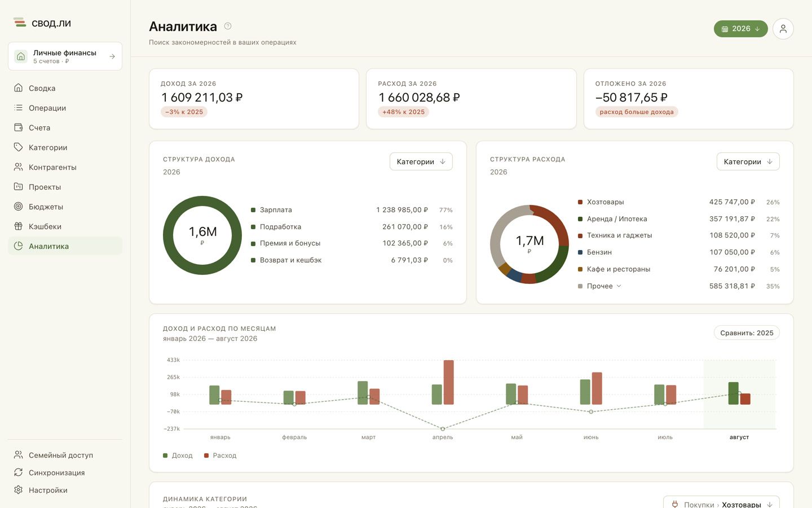Image resolution: width=812 pixels, height=508 pixels.
Task: Click the Контрагенты people icon
Action: pos(19,167)
